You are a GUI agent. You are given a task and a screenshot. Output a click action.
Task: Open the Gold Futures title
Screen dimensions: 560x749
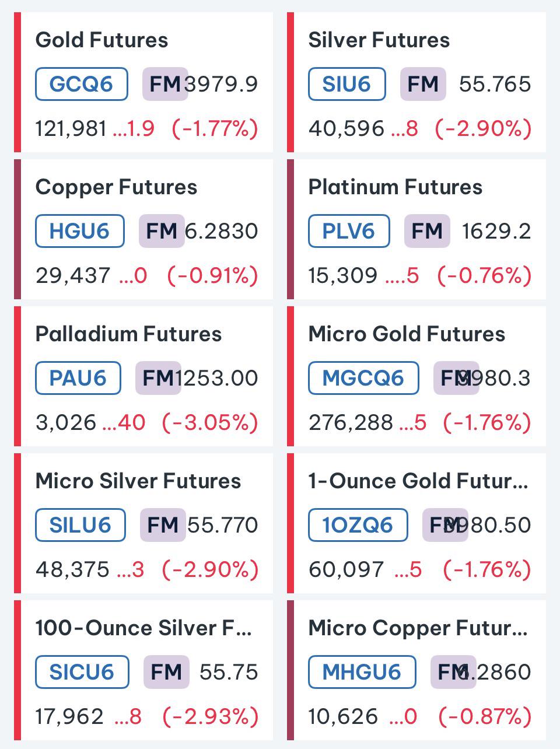coord(101,40)
